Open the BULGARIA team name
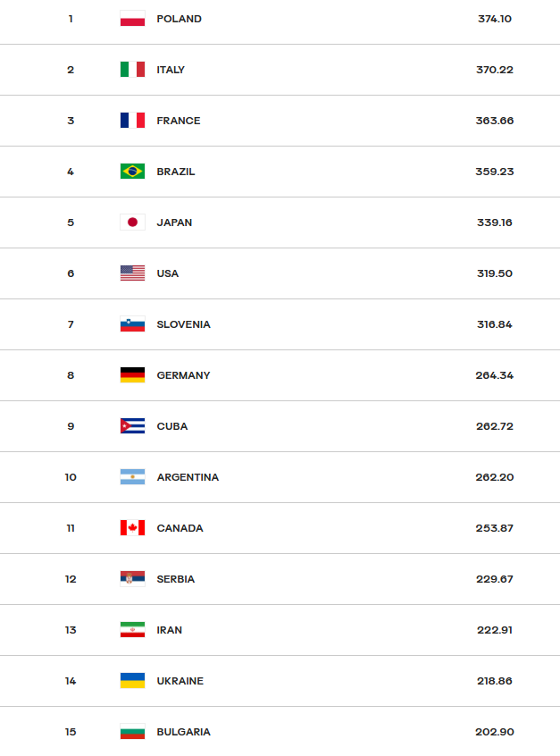 [x=184, y=732]
